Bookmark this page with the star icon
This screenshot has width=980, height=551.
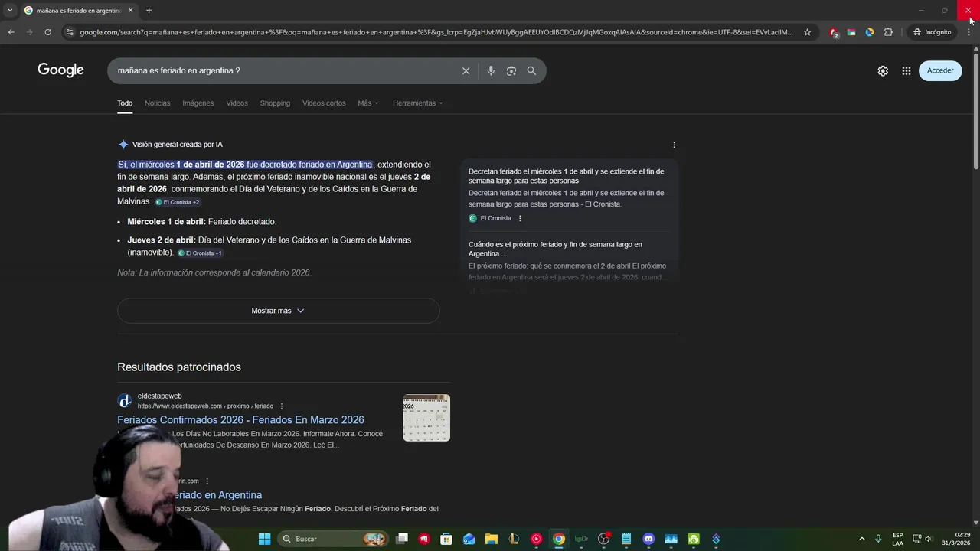[x=807, y=32]
